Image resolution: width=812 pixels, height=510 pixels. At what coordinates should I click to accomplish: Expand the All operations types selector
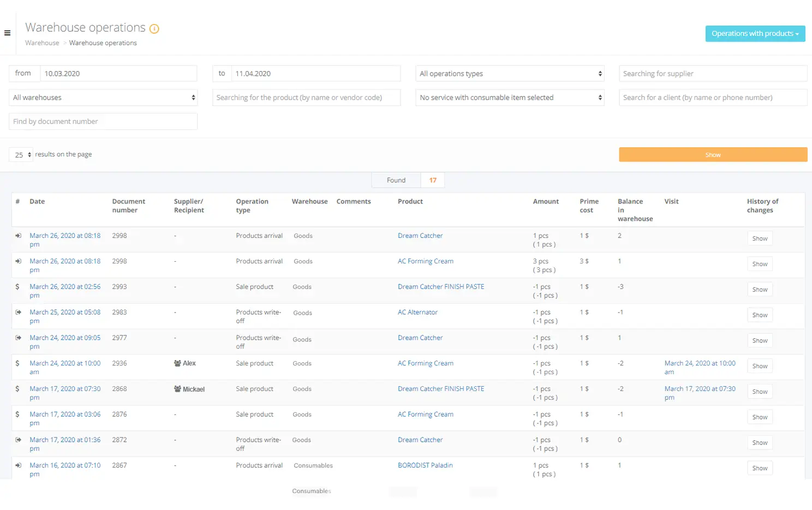coord(510,74)
